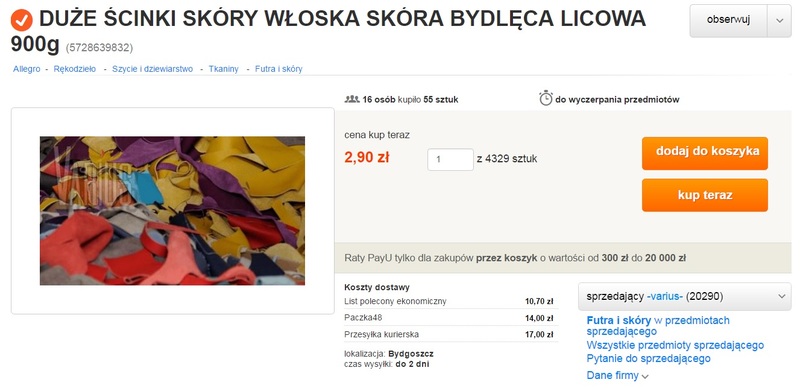
Task: Click the buyers group people icon
Action: coord(352,99)
